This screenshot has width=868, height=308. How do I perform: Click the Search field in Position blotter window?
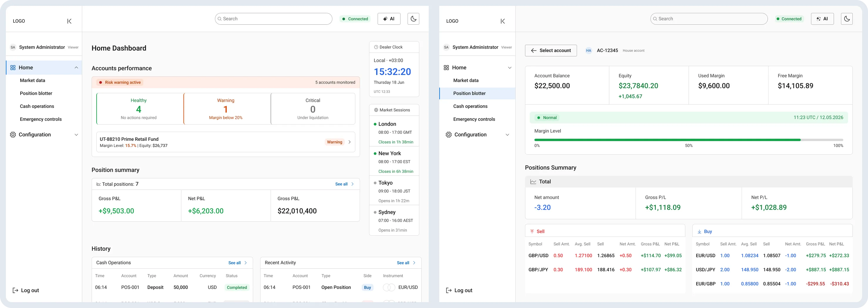[709, 19]
